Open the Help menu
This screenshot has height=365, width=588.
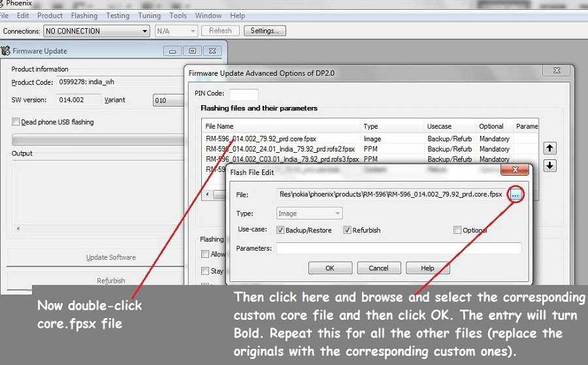point(237,16)
